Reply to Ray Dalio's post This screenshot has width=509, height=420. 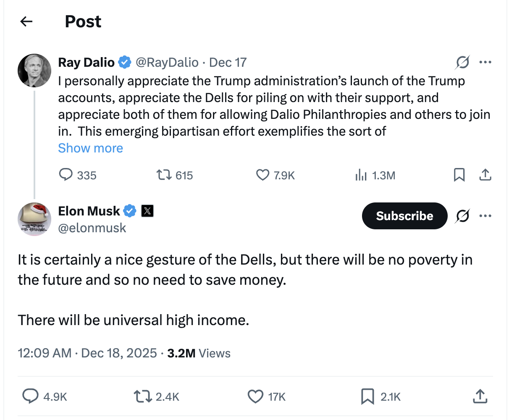(66, 175)
